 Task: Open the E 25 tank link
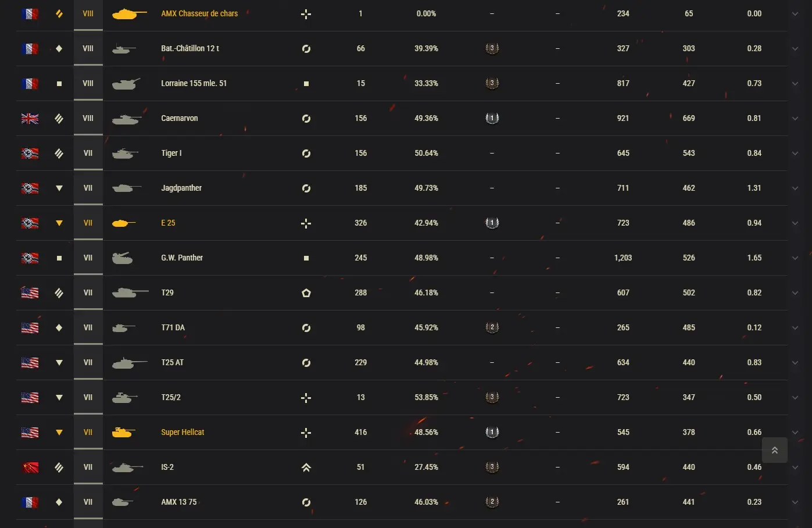click(x=168, y=223)
